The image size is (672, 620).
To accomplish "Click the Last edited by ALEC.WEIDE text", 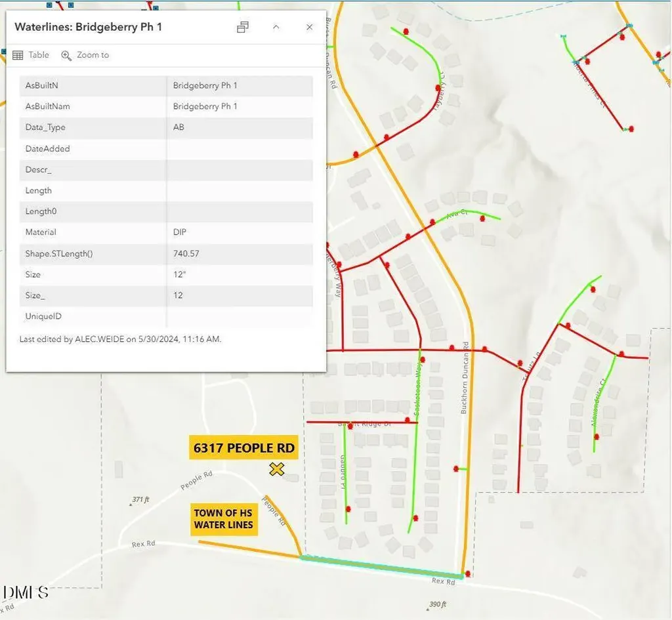I will tap(120, 339).
